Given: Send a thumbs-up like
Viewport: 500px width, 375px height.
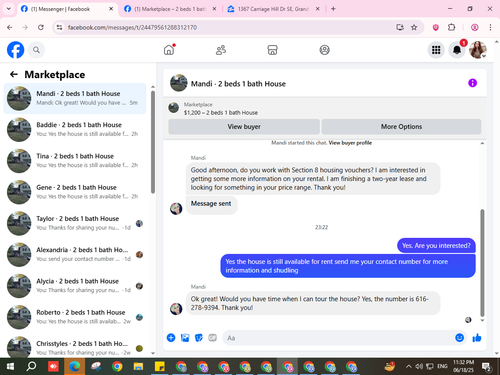Looking at the screenshot, I should point(477,338).
